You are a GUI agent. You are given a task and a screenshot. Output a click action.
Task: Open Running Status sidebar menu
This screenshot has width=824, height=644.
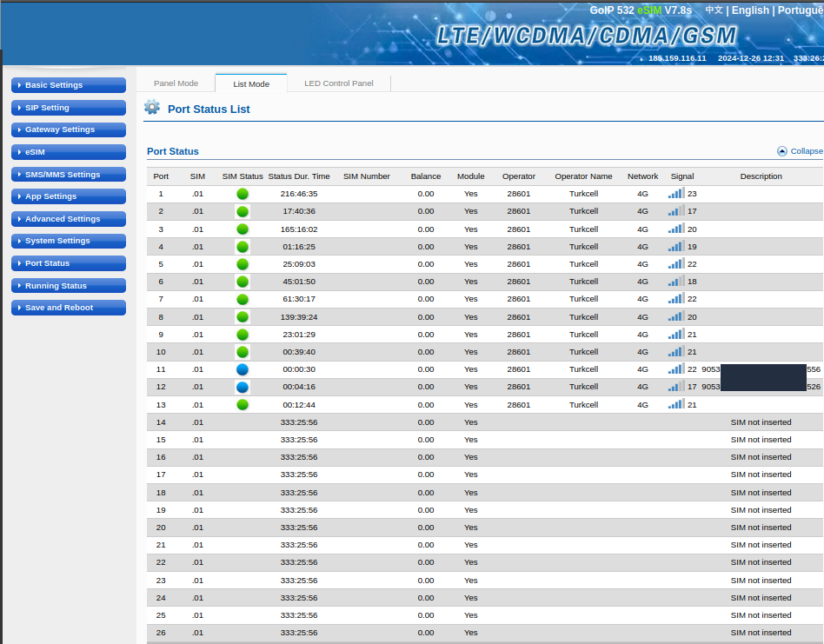pyautogui.click(x=69, y=286)
